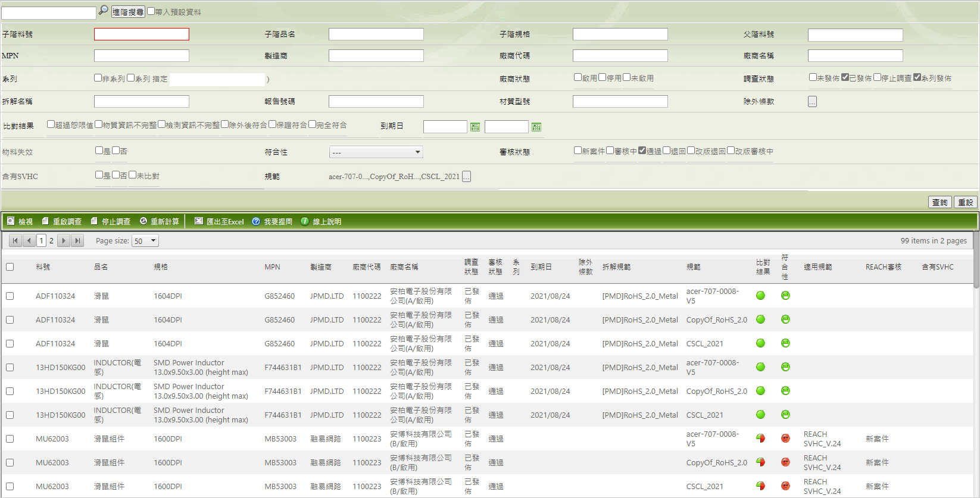Screen dimensions: 980x498
Task: Check the 未比對 SVHC checkbox
Action: pyautogui.click(x=132, y=175)
